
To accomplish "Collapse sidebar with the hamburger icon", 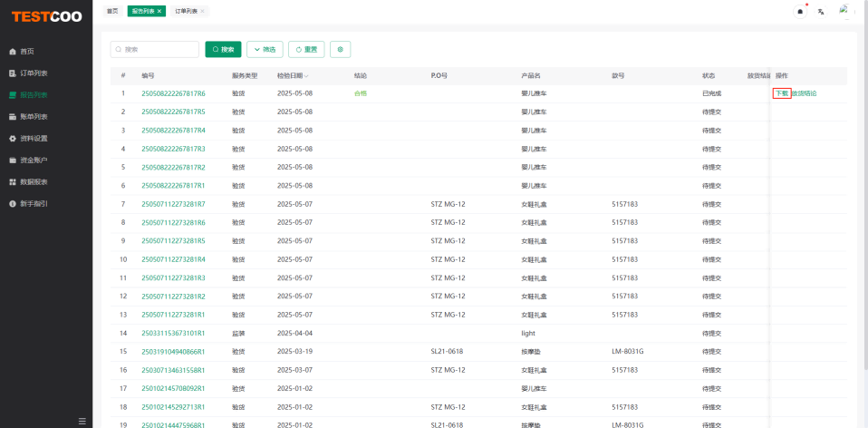I will 82,421.
